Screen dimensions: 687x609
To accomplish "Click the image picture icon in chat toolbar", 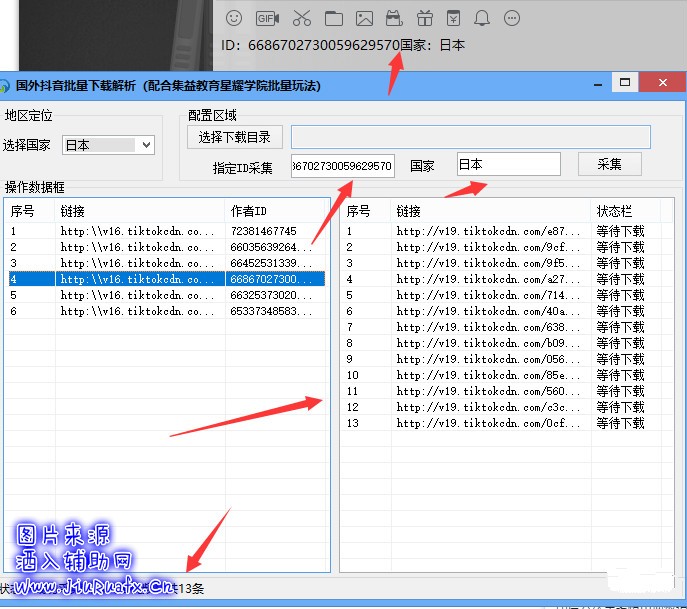I will (364, 18).
